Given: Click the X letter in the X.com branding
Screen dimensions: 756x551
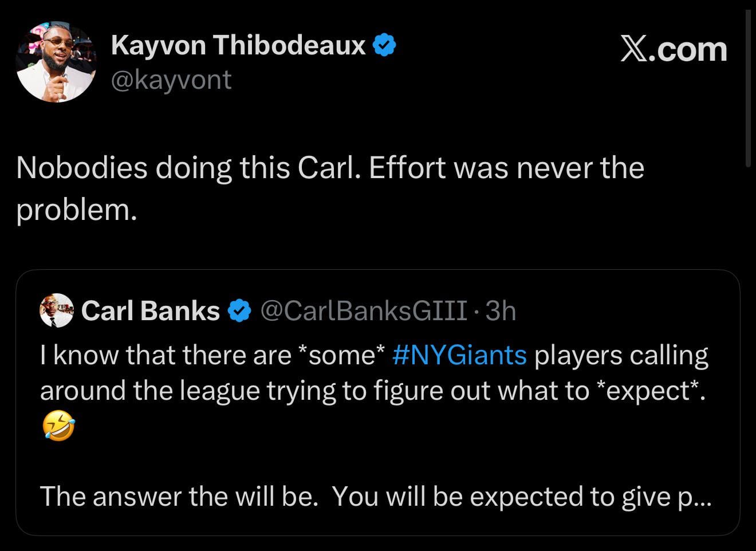Looking at the screenshot, I should [x=632, y=50].
